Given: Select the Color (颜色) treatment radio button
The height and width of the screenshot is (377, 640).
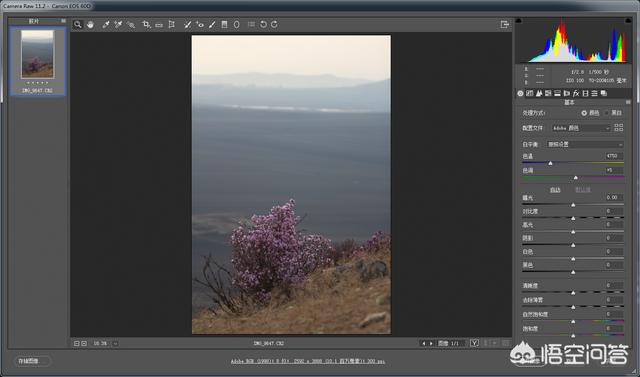Looking at the screenshot, I should pos(584,113).
